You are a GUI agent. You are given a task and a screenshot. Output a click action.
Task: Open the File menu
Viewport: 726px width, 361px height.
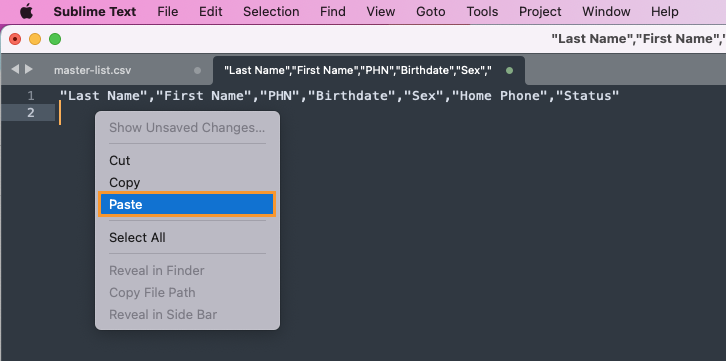click(x=168, y=12)
